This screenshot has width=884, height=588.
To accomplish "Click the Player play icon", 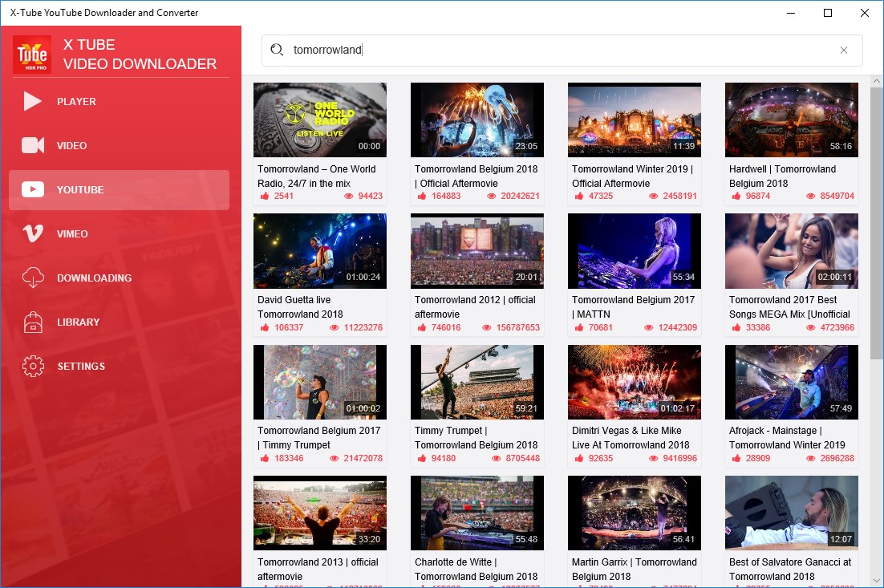I will [32, 102].
